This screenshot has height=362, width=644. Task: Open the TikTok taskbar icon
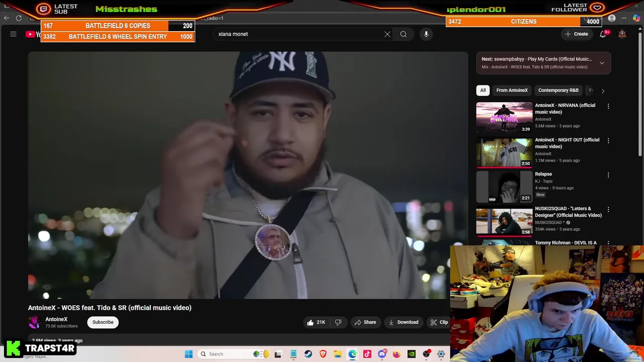(x=367, y=354)
